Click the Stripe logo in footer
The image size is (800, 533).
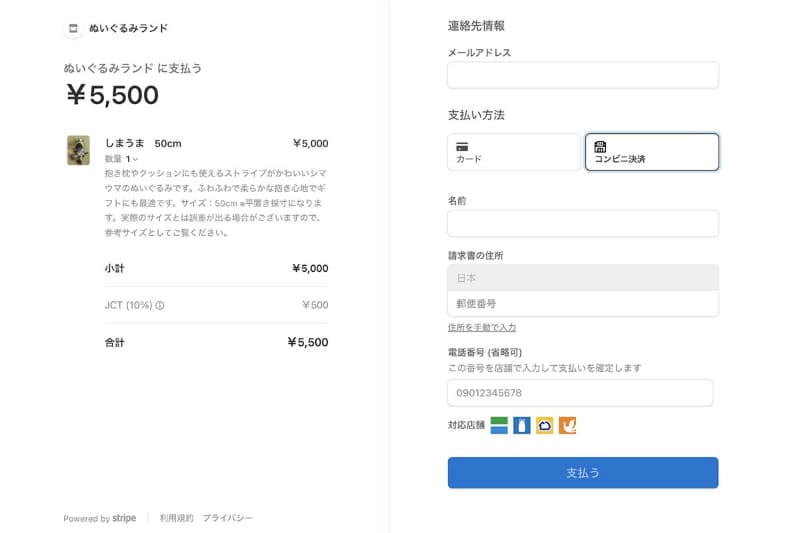click(124, 518)
